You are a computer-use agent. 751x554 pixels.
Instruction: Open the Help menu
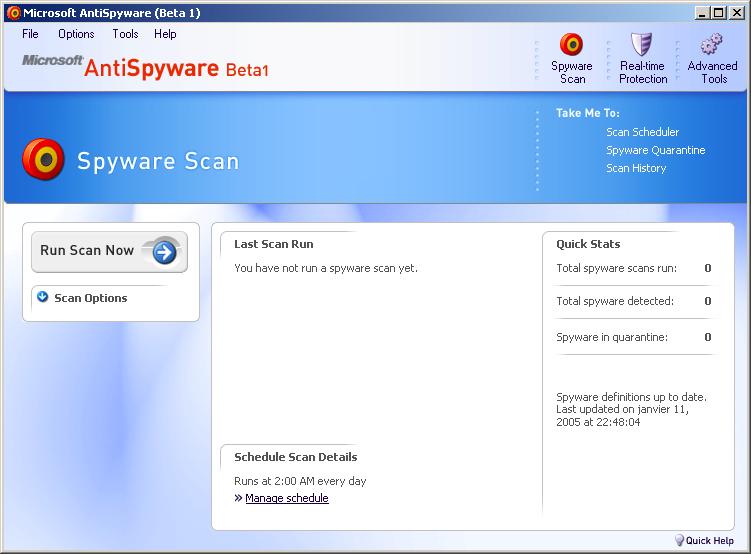(165, 34)
